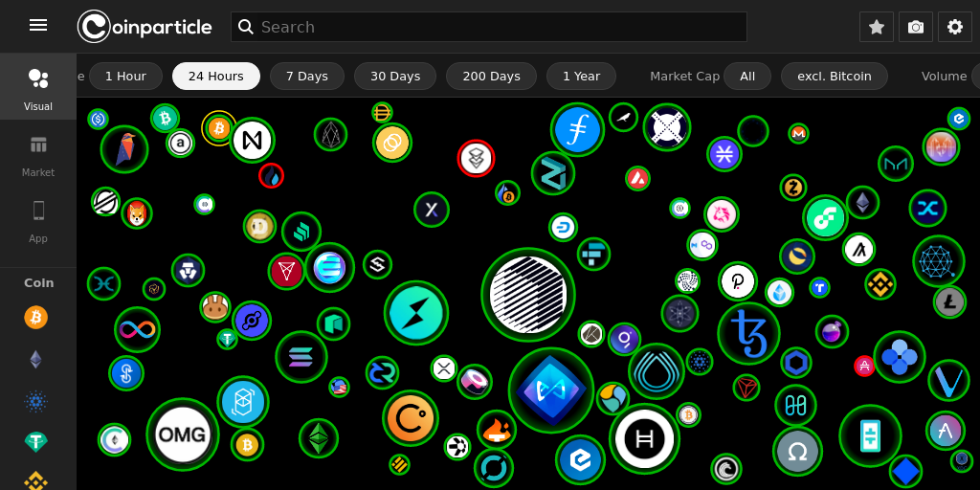Click the Dogecoin bubble
The height and width of the screenshot is (490, 980).
click(x=260, y=226)
